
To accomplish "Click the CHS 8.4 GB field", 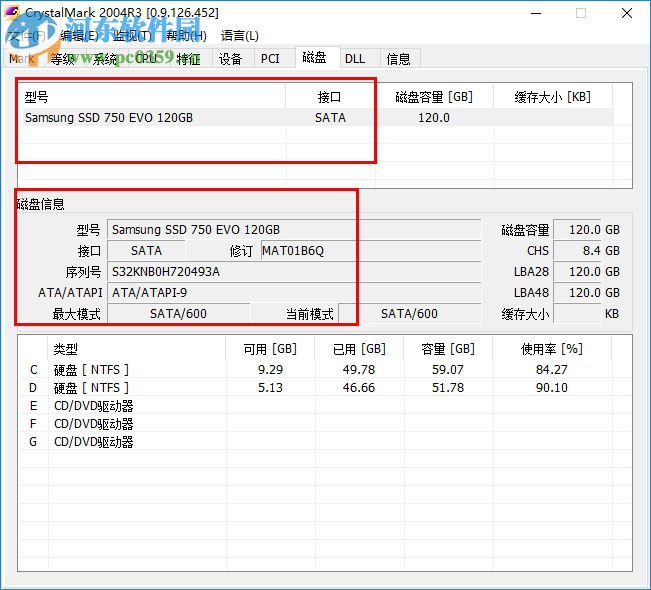I will pos(578,251).
